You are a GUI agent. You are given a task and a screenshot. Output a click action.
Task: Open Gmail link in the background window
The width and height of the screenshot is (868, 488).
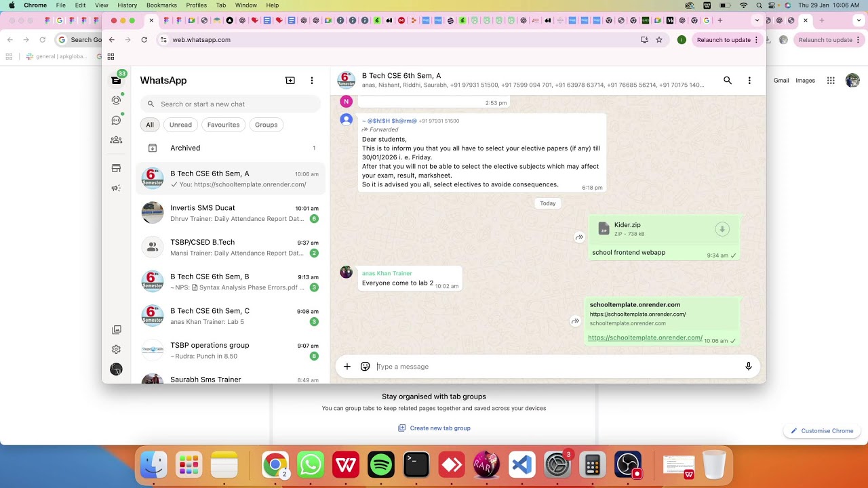[781, 81]
